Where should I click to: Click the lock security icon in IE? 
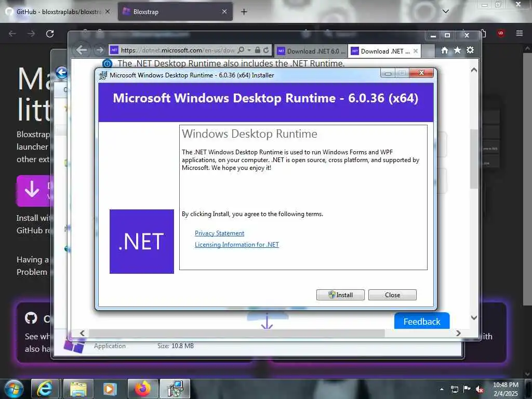258,50
